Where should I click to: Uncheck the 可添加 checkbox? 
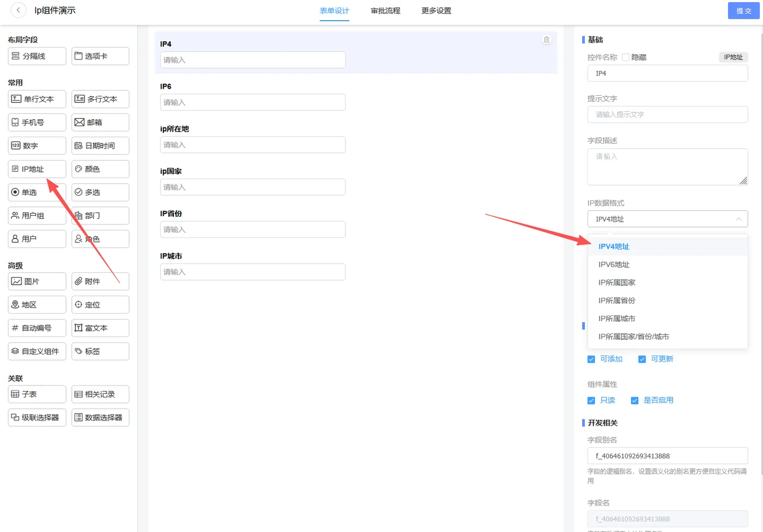(x=591, y=359)
